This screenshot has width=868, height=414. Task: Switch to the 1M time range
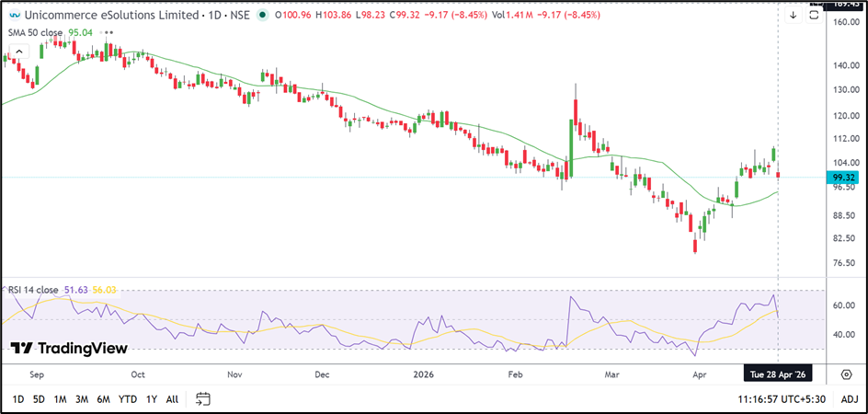click(60, 398)
